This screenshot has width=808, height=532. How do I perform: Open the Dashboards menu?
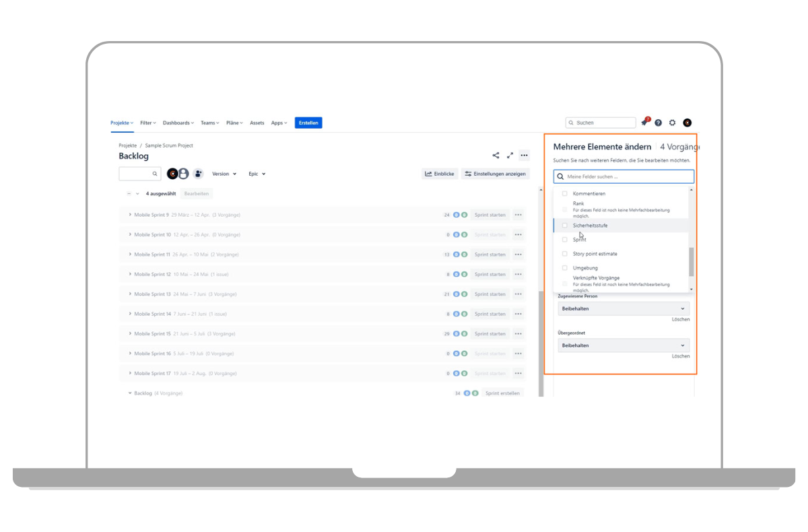(x=178, y=123)
